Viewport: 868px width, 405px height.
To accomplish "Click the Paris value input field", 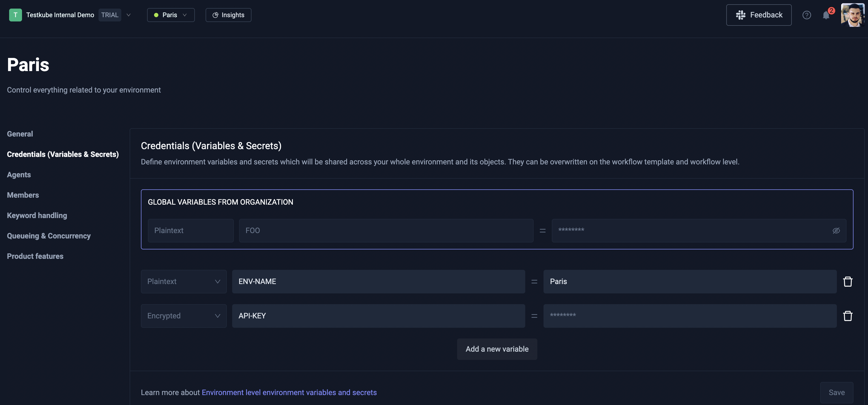I will coord(690,281).
